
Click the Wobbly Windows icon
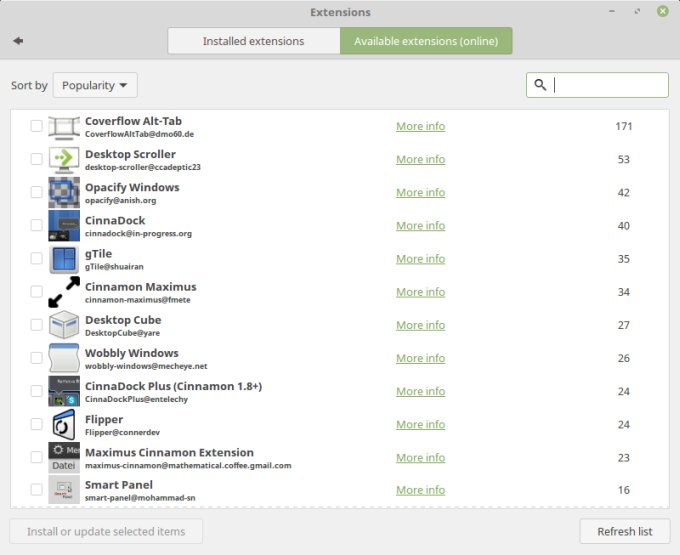coord(64,358)
